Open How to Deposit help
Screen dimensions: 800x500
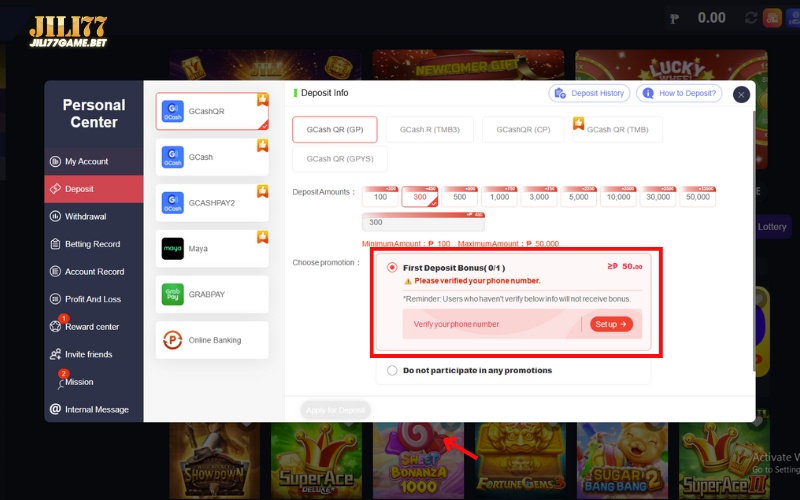[x=679, y=93]
